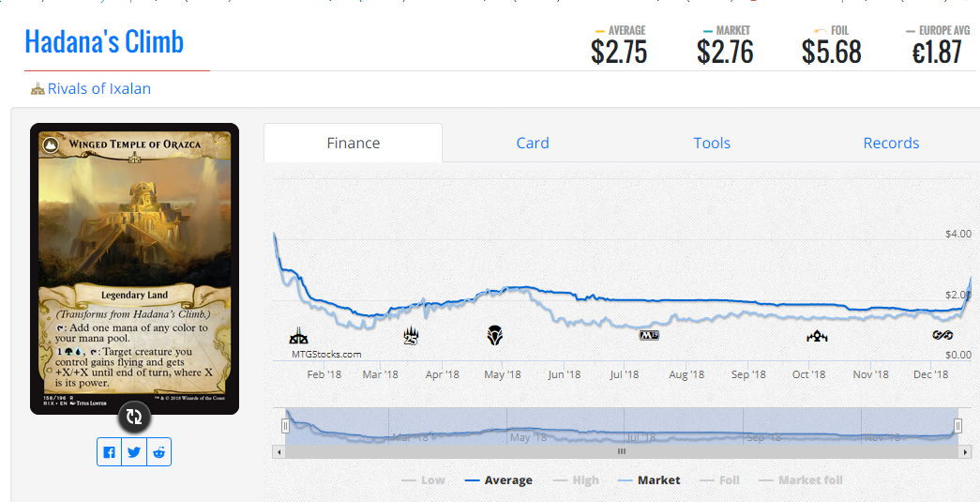Click the MARKET price $2.76 value
Image resolution: width=980 pixels, height=502 pixels.
coord(725,52)
